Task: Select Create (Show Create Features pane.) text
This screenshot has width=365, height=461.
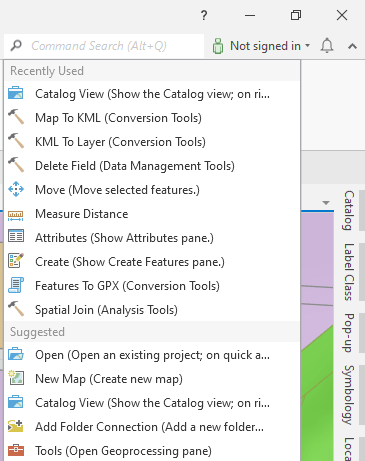Action: pyautogui.click(x=130, y=262)
